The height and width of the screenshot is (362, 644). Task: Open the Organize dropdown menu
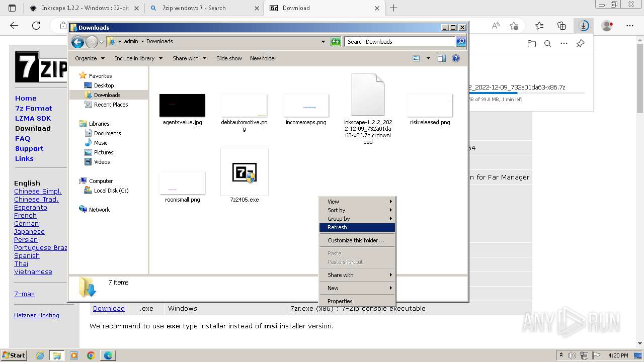pos(90,58)
